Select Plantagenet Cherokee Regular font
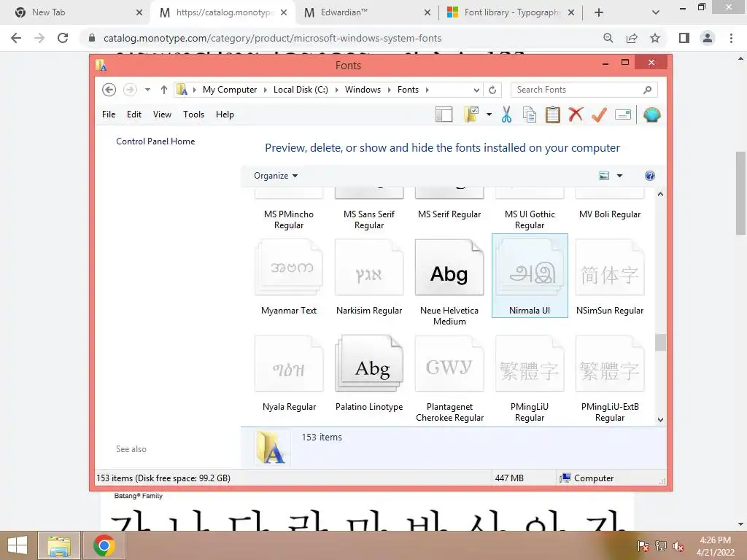Image resolution: width=747 pixels, height=560 pixels. tap(449, 378)
